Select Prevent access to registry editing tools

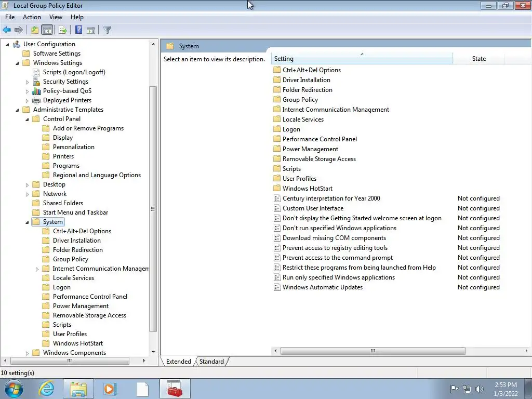335,248
